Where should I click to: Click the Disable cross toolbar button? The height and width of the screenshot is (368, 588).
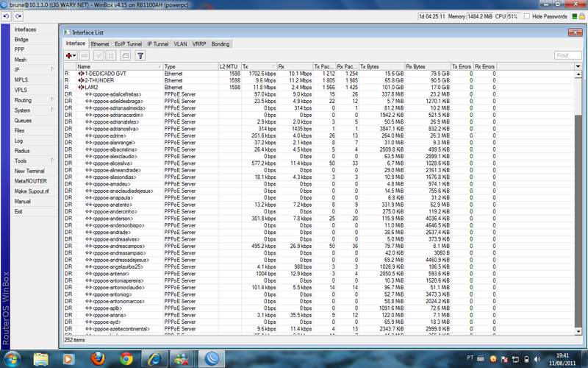coord(111,56)
